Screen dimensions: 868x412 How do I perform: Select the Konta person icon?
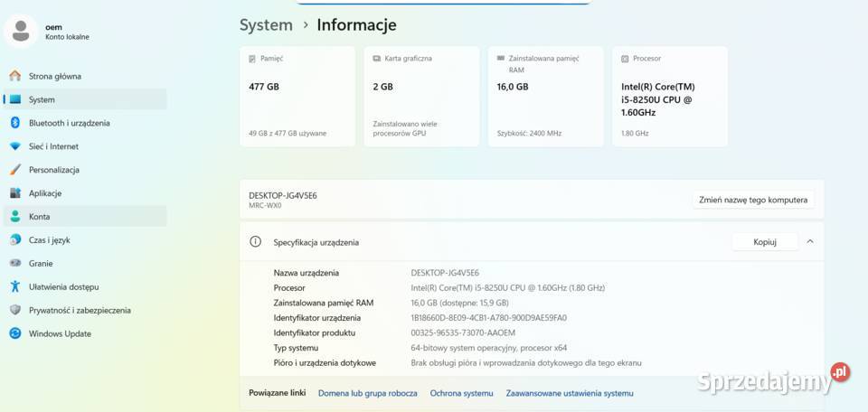(15, 216)
